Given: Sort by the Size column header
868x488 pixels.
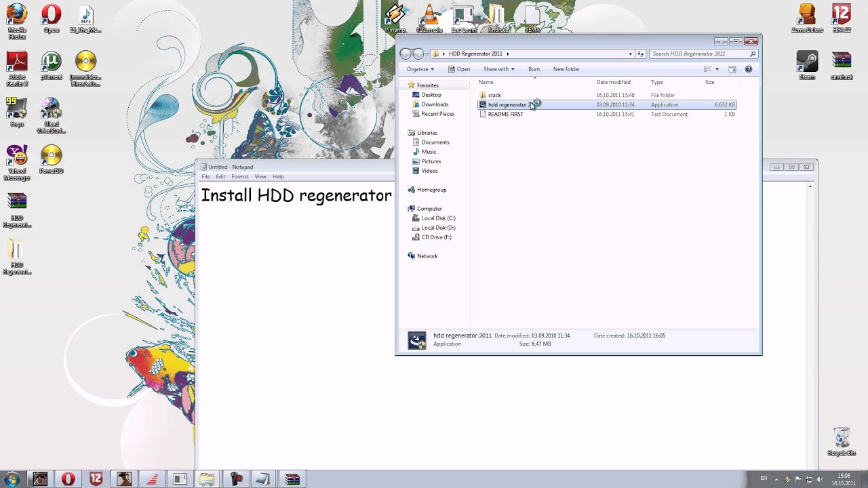Looking at the screenshot, I should (709, 83).
